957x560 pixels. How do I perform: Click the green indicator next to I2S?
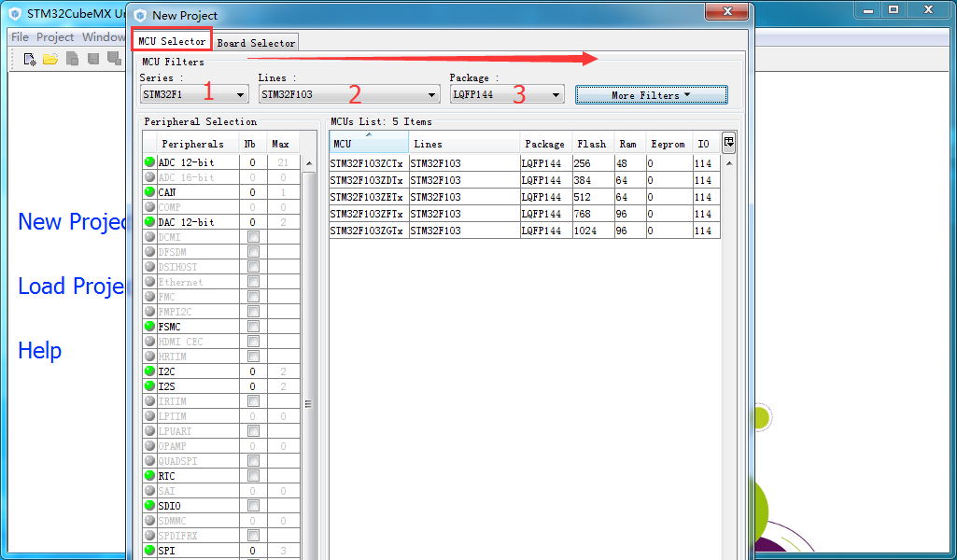click(149, 386)
